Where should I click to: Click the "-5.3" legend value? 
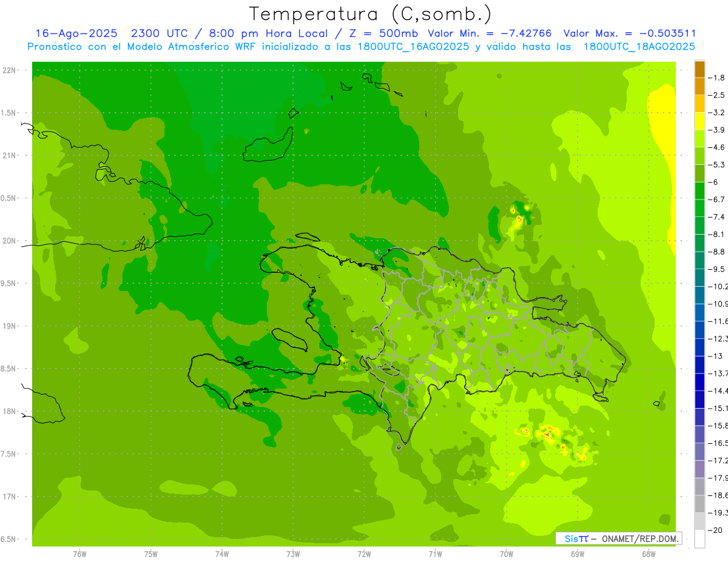(x=717, y=164)
